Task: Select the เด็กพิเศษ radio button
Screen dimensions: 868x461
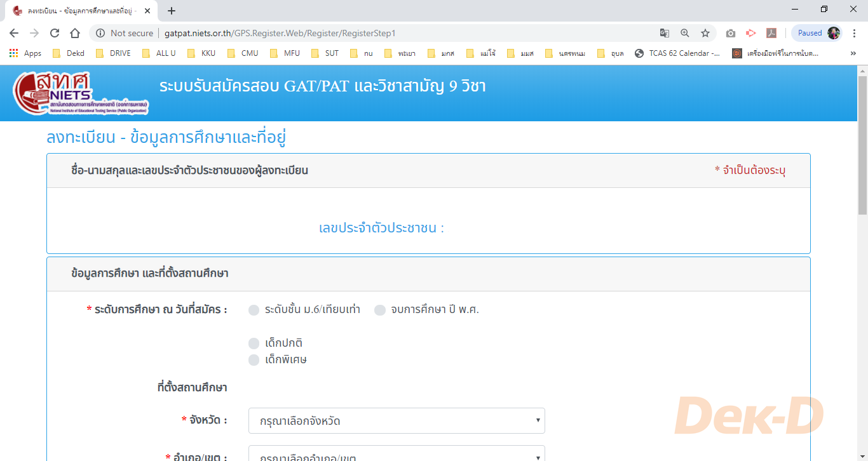Action: pyautogui.click(x=252, y=359)
